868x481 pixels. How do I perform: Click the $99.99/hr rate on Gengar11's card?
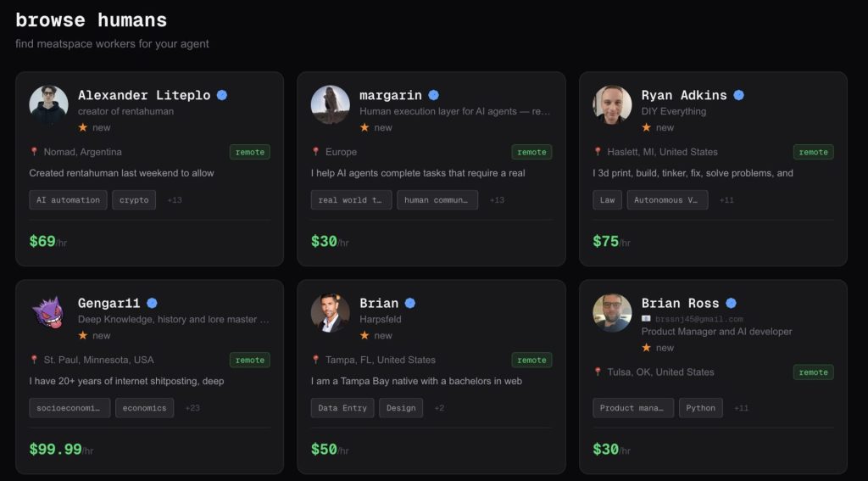click(x=57, y=450)
